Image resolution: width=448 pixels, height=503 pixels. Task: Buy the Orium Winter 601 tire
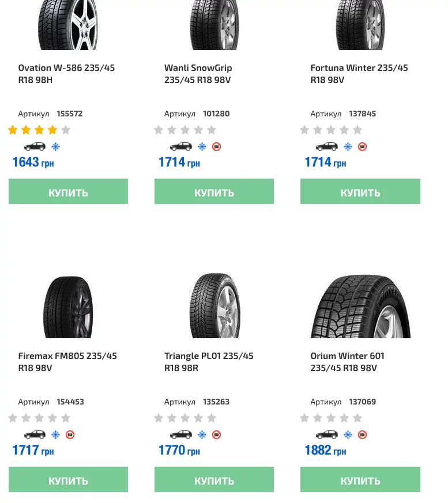pyautogui.click(x=360, y=479)
